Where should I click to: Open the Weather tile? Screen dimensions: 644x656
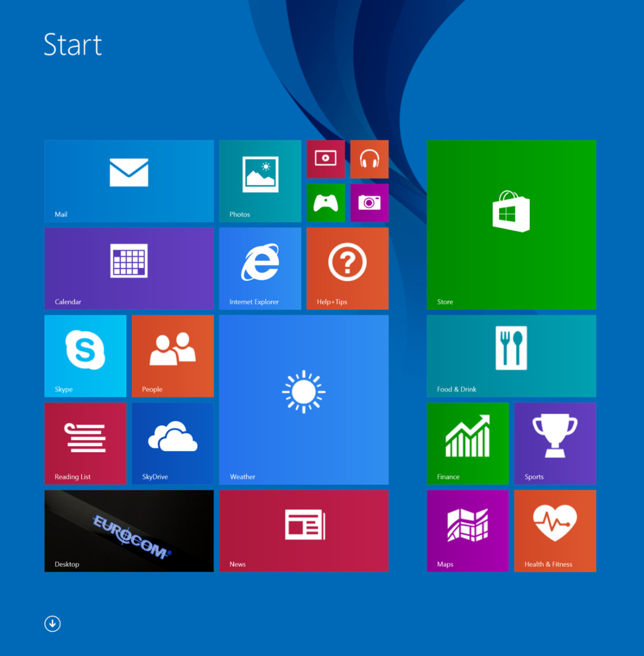point(304,400)
